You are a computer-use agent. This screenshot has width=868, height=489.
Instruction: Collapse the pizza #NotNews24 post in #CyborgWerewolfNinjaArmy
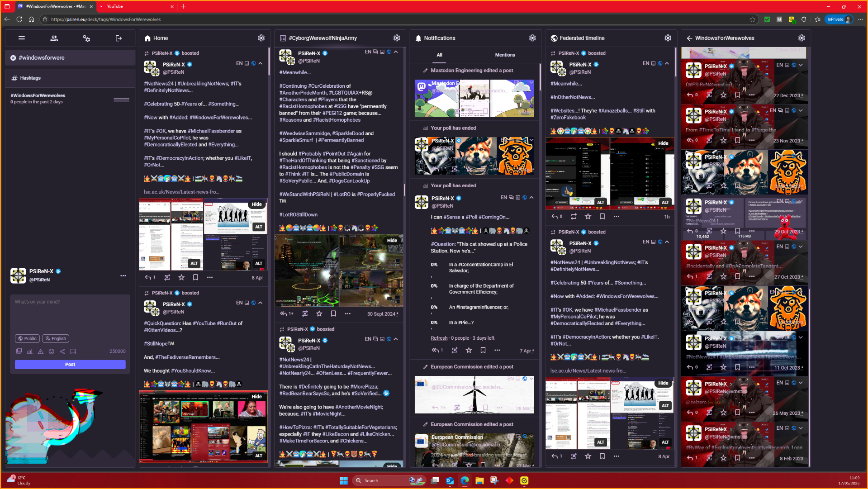click(x=396, y=339)
